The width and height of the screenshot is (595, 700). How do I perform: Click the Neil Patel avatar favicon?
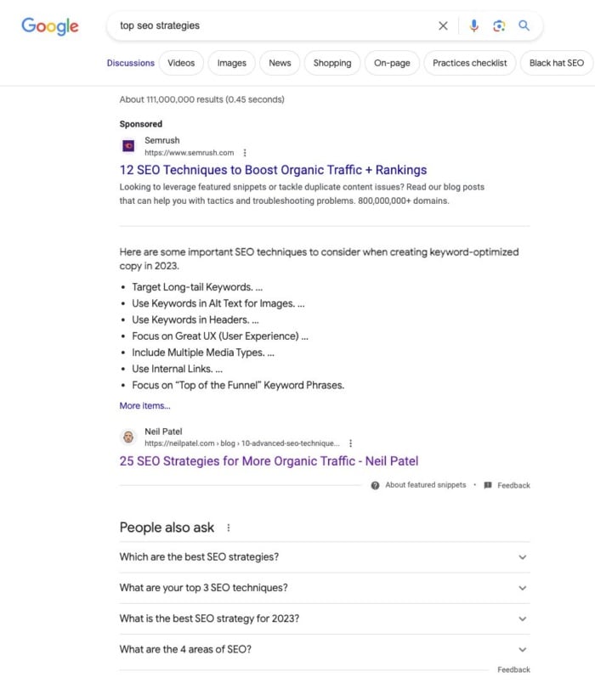tap(128, 437)
